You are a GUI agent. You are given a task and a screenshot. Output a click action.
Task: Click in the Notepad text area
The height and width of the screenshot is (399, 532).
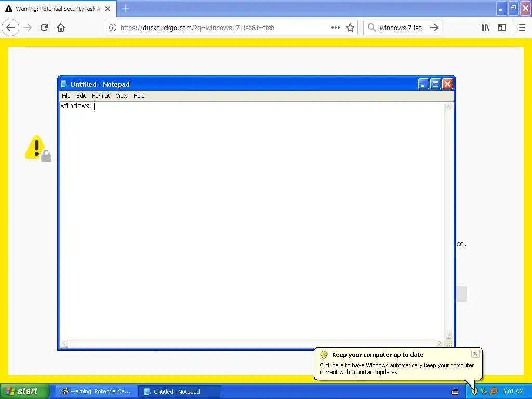coord(252,220)
